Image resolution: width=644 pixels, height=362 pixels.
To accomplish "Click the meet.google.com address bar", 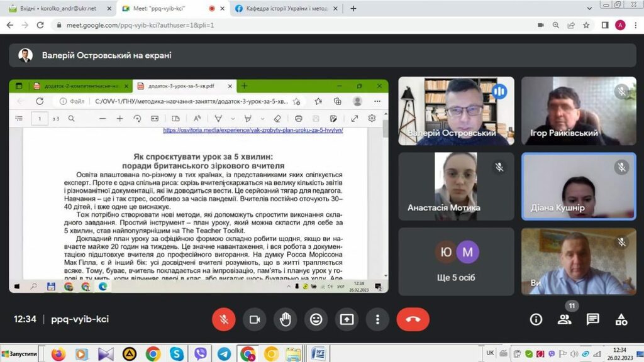I will [x=252, y=25].
